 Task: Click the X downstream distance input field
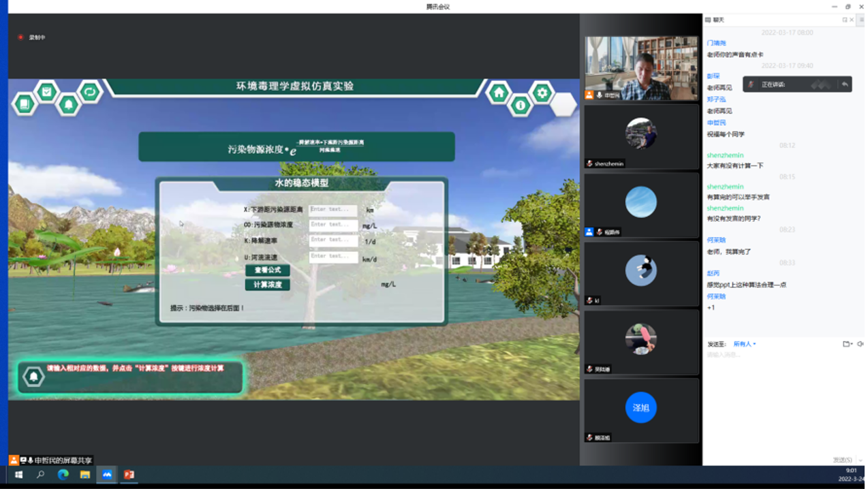333,210
